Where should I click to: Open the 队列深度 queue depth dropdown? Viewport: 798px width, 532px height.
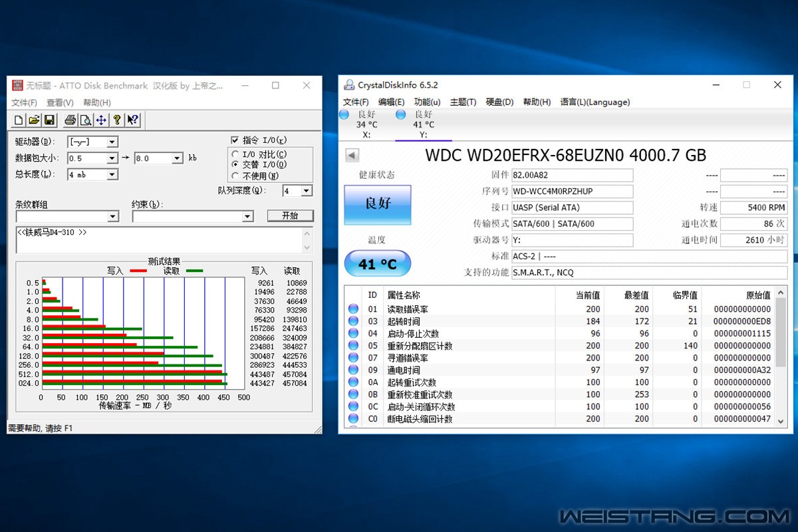point(306,191)
